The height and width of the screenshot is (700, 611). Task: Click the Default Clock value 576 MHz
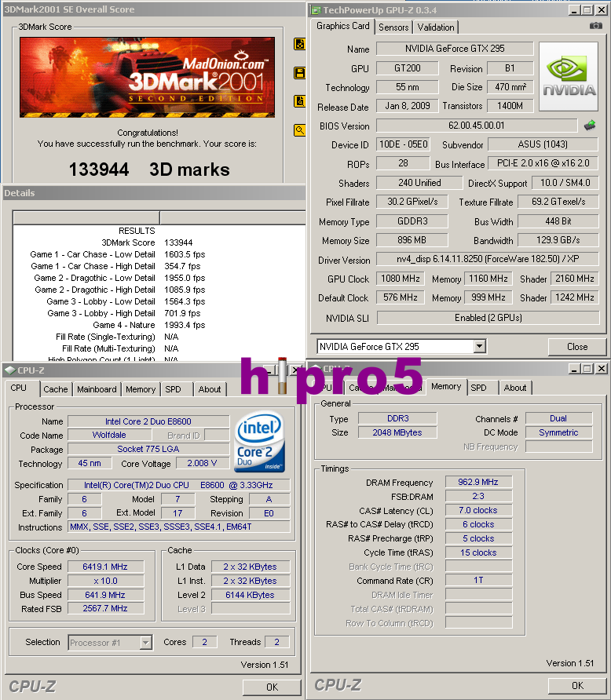(401, 297)
